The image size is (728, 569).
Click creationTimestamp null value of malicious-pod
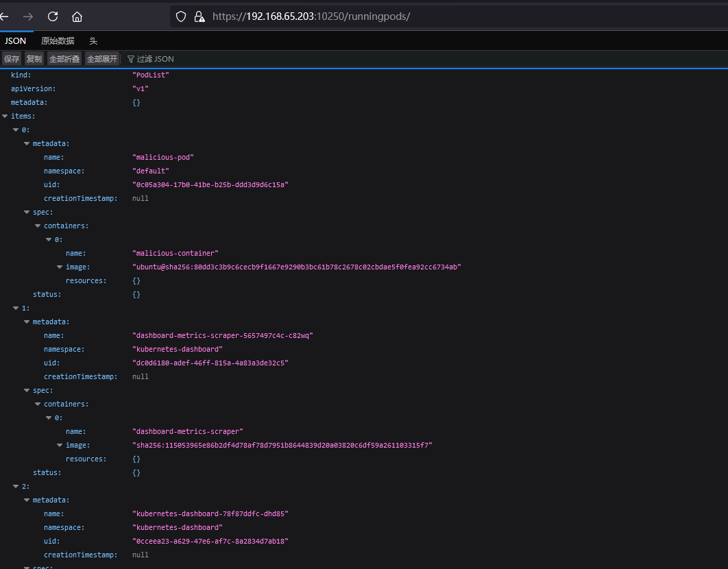pos(141,198)
